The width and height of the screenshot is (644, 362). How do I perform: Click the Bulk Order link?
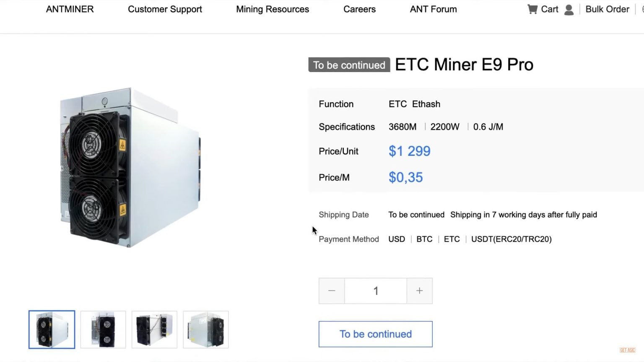607,9
